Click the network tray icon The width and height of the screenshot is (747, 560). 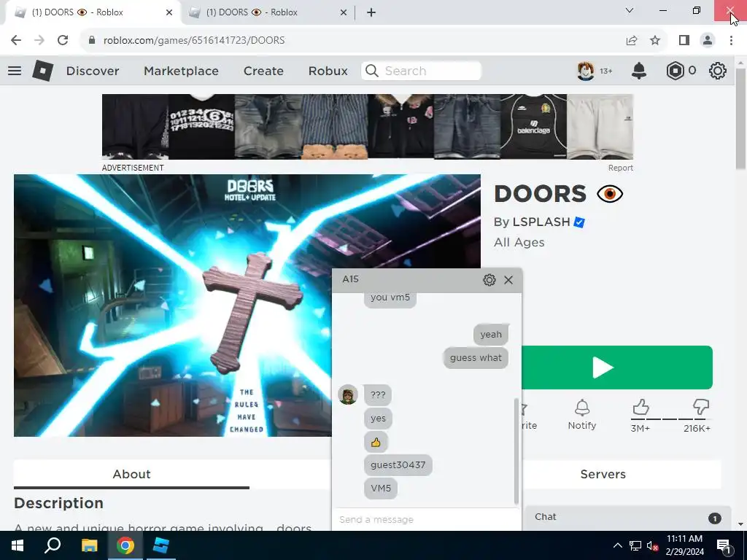click(x=635, y=545)
